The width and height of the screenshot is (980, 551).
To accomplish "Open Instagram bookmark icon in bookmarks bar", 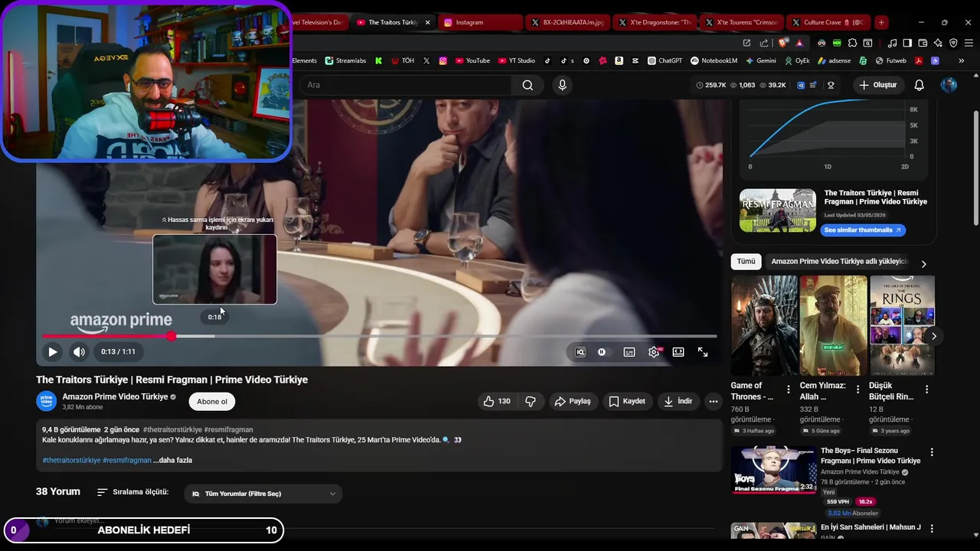I will tap(443, 60).
